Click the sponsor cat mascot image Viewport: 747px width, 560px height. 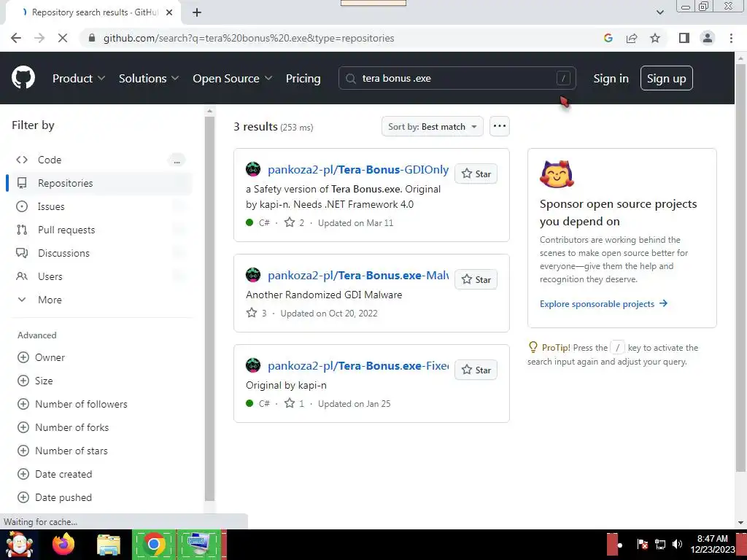[557, 174]
